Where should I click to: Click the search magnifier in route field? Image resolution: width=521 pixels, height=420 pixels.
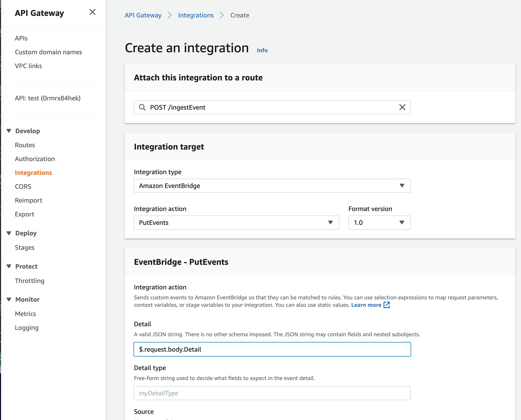[142, 107]
